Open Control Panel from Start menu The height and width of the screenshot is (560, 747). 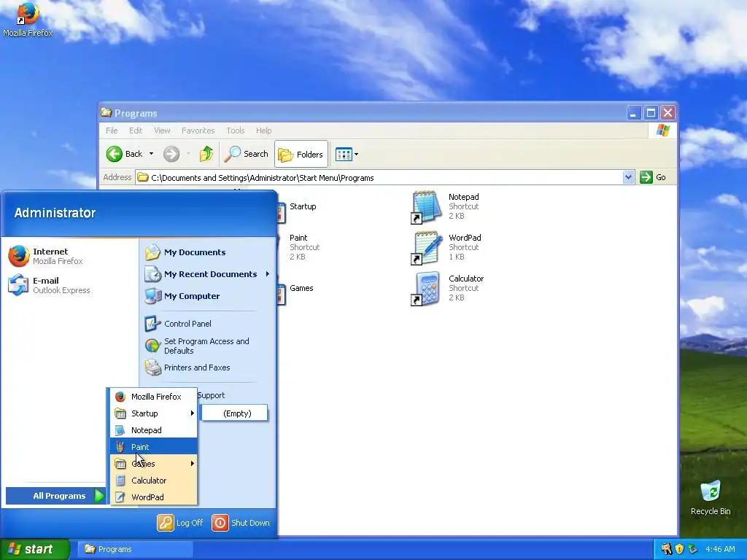point(208,324)
